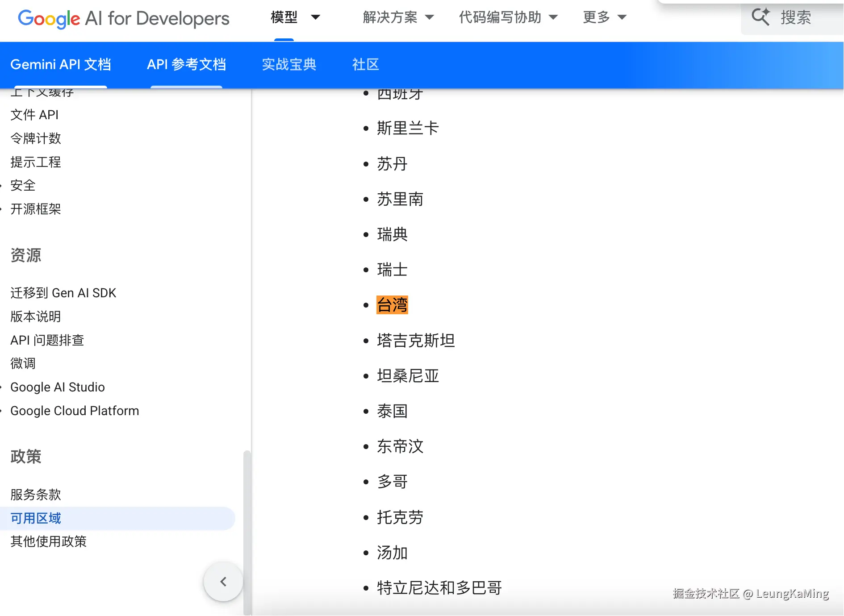Viewport: 844px width, 616px height.
Task: Open the 实战宝典 tab
Action: coord(289,65)
